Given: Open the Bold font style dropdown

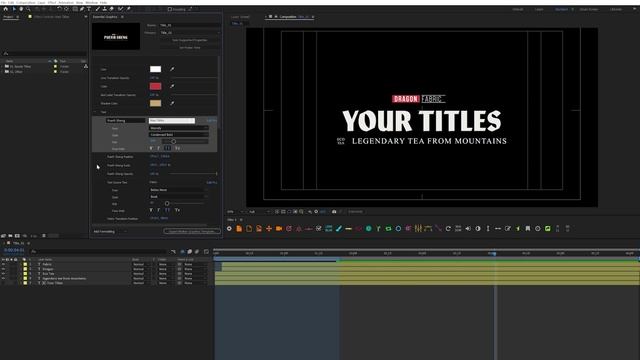Looking at the screenshot, I should 179,197.
